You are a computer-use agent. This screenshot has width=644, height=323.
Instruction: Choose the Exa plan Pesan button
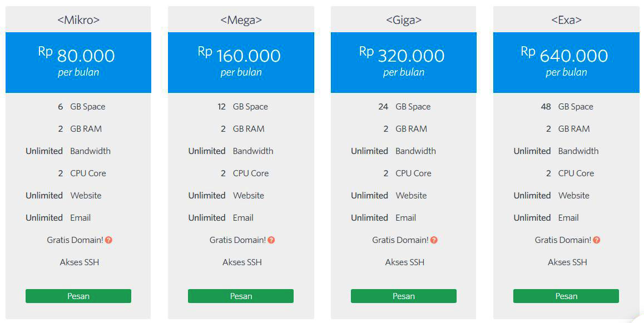pos(566,296)
